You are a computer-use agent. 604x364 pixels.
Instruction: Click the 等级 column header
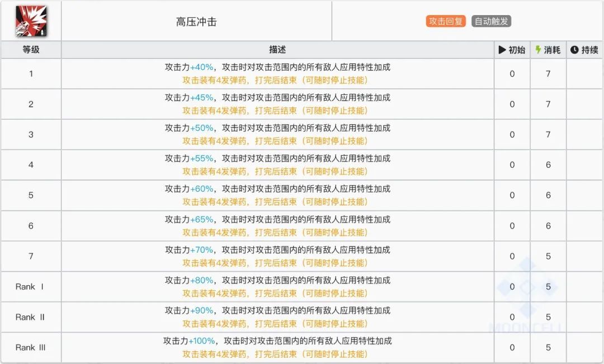(31, 50)
